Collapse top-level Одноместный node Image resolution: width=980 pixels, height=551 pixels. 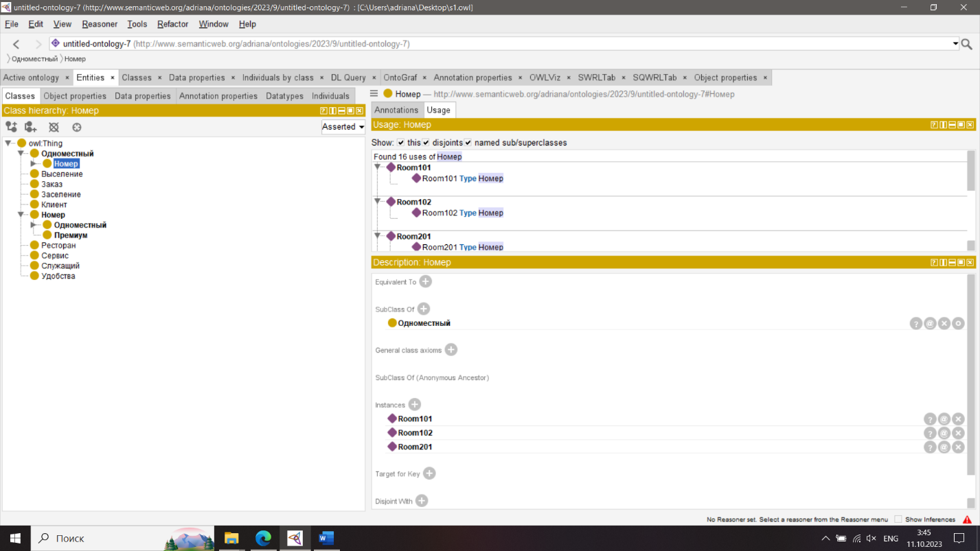click(x=21, y=154)
